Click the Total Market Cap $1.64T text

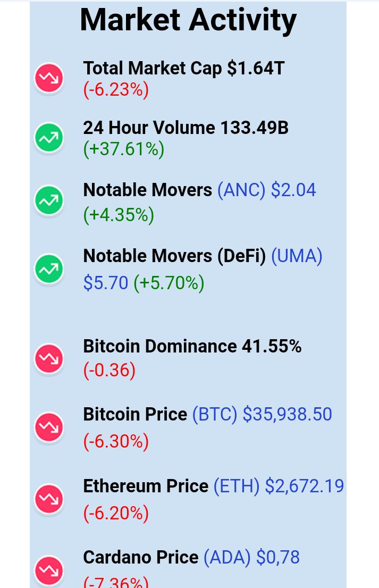184,68
